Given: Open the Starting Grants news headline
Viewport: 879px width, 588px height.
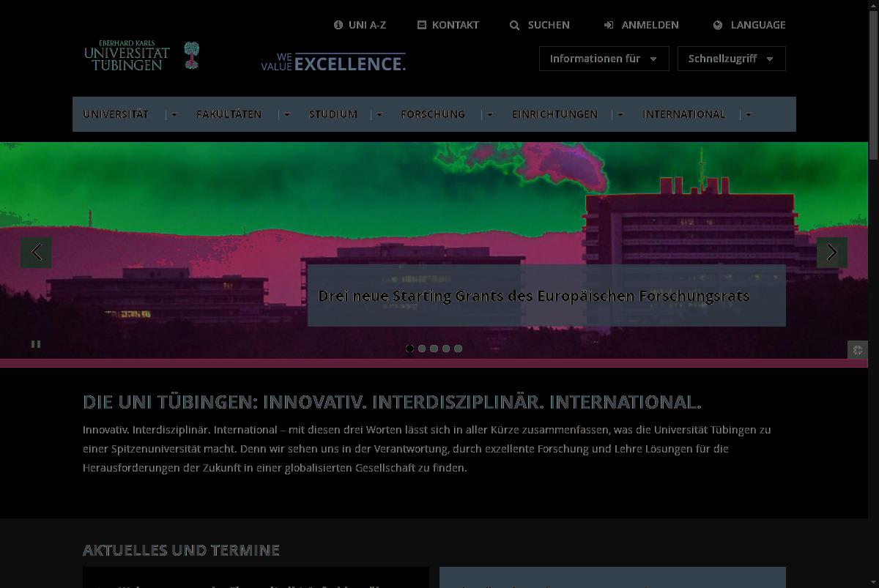Looking at the screenshot, I should coord(534,296).
